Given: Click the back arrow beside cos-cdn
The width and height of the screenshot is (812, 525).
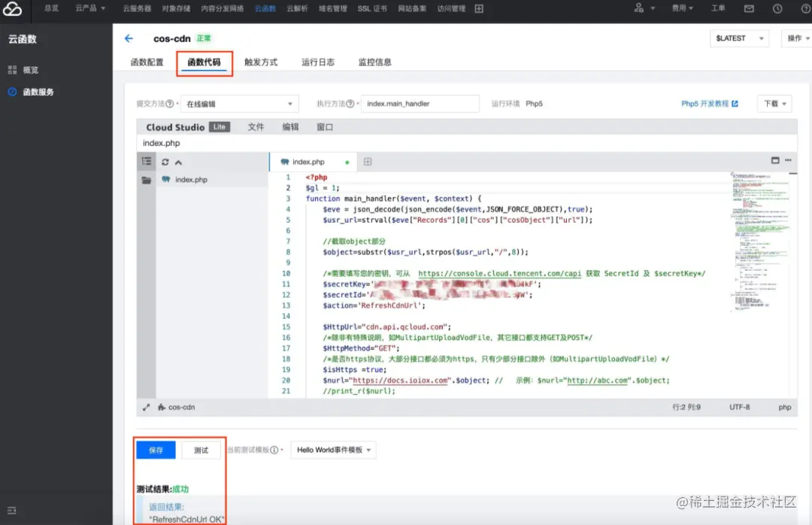Looking at the screenshot, I should [129, 38].
